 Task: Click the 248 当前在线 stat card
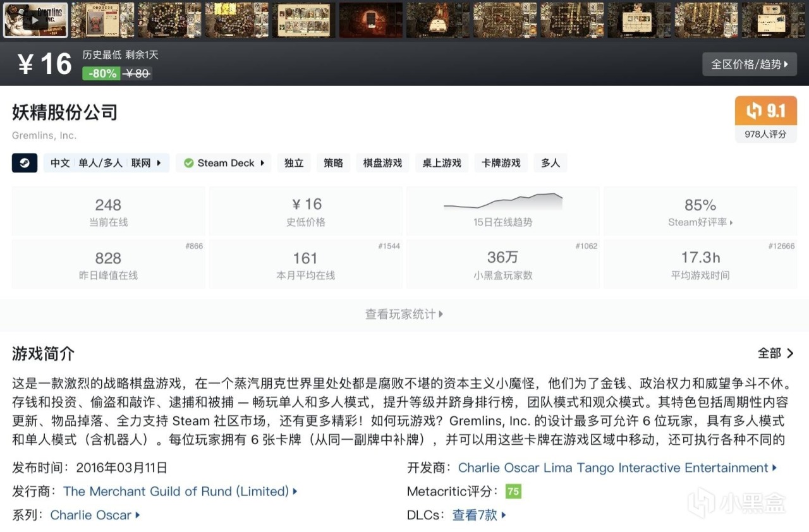pos(108,211)
